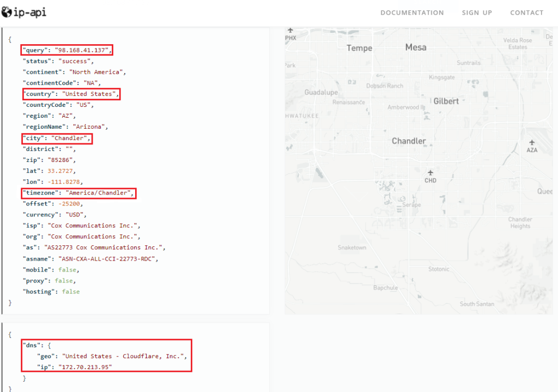Click the Chandler city label on the map
558x392 pixels.
tap(409, 141)
